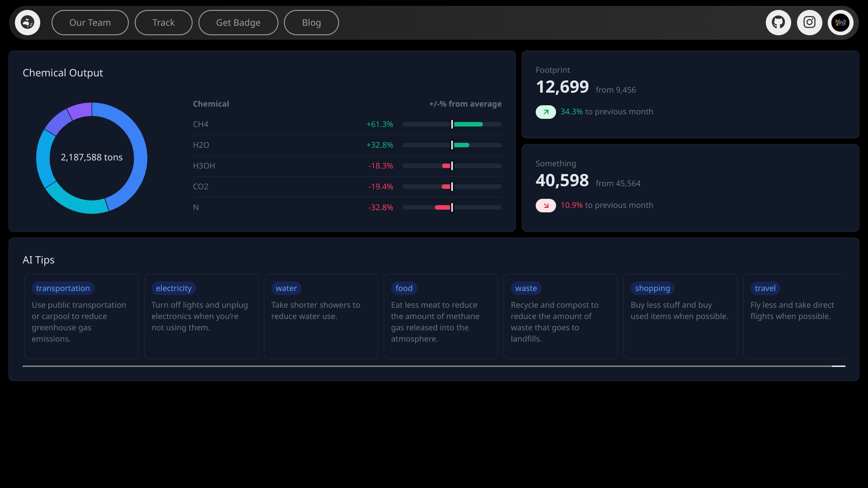This screenshot has height=488, width=868.
Task: Go to the Track page
Action: pyautogui.click(x=163, y=23)
